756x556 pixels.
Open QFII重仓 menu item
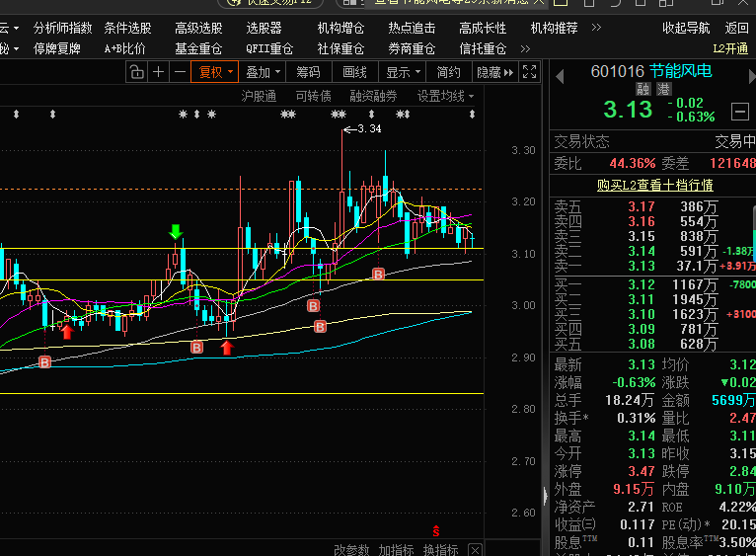pyautogui.click(x=269, y=48)
